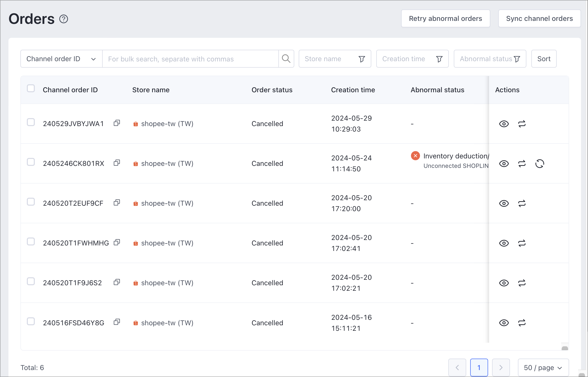Image resolution: width=588 pixels, height=377 pixels.
Task: Copy order ID 2405246CK801RX
Action: [x=117, y=163]
